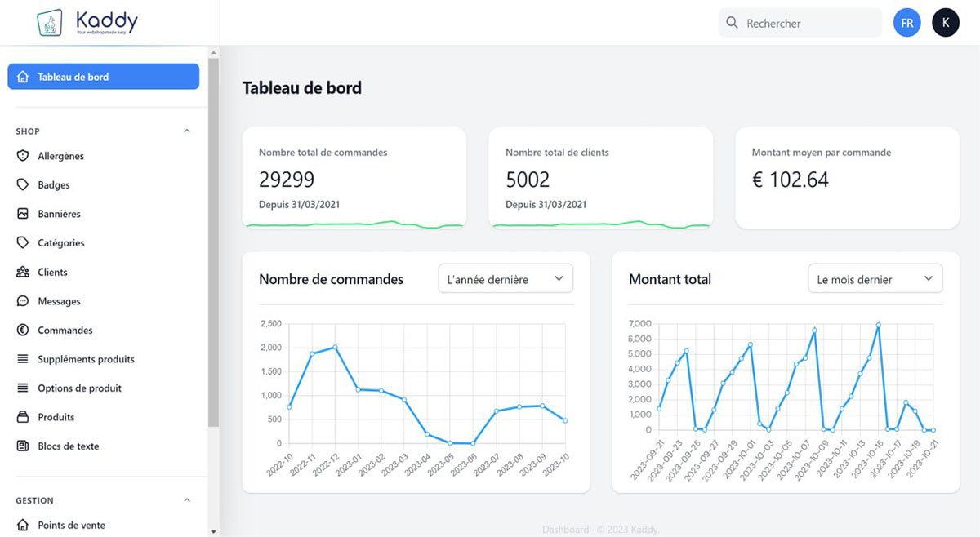The image size is (980, 537).
Task: Collapse the GESTION sidebar section
Action: pyautogui.click(x=187, y=500)
